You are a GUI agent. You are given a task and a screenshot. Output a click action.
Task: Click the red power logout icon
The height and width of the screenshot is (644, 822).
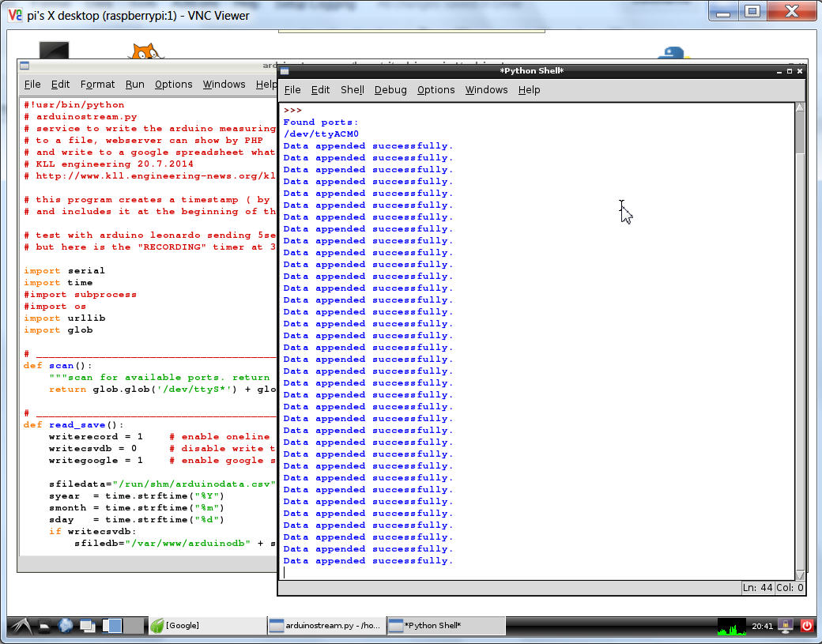[x=806, y=625]
